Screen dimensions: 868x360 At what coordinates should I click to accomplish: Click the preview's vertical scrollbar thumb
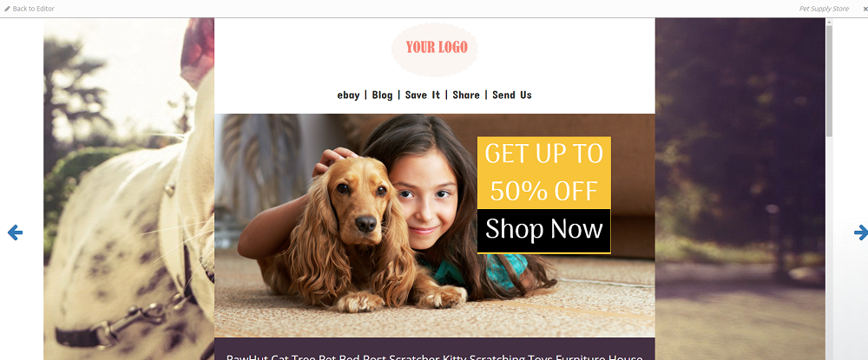coord(829,81)
